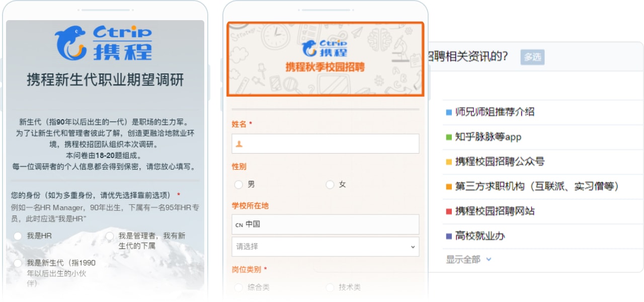The height and width of the screenshot is (302, 644).
Task: Select the 我是管理者 radio option
Action: (109, 236)
